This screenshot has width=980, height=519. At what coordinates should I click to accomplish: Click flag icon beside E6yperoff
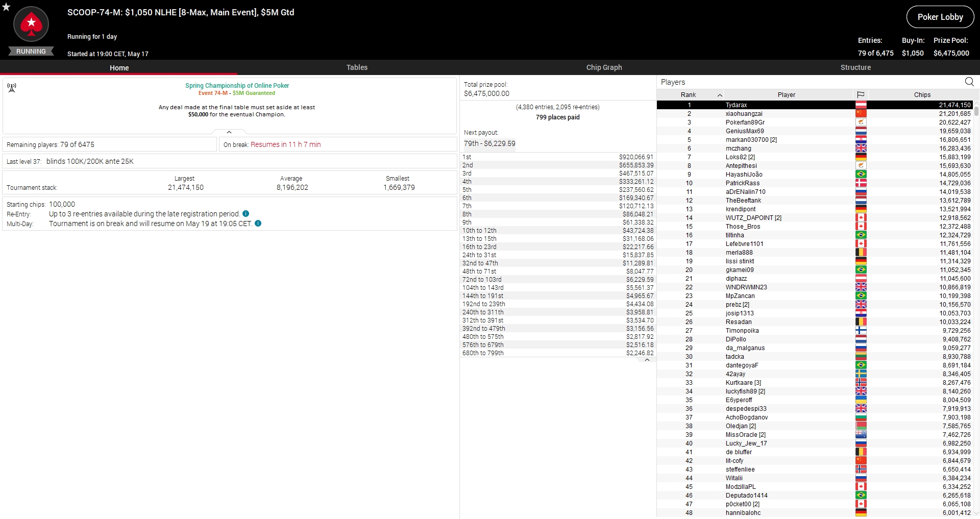tap(861, 400)
